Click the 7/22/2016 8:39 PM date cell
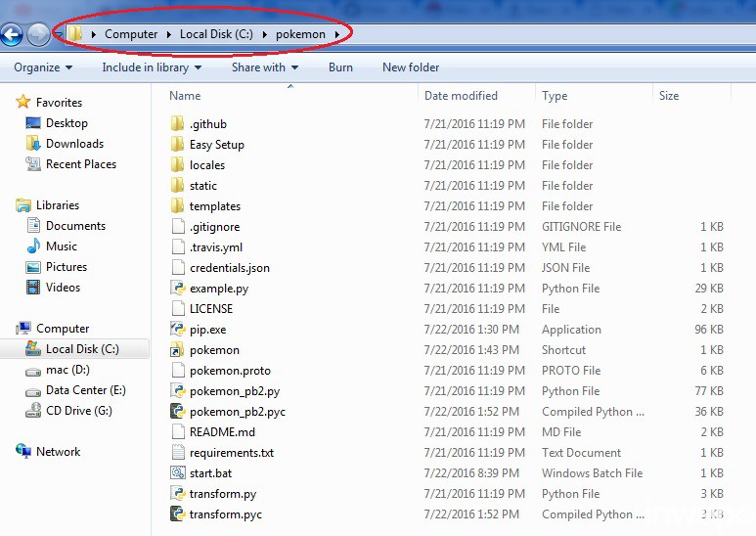The image size is (756, 536). [471, 473]
